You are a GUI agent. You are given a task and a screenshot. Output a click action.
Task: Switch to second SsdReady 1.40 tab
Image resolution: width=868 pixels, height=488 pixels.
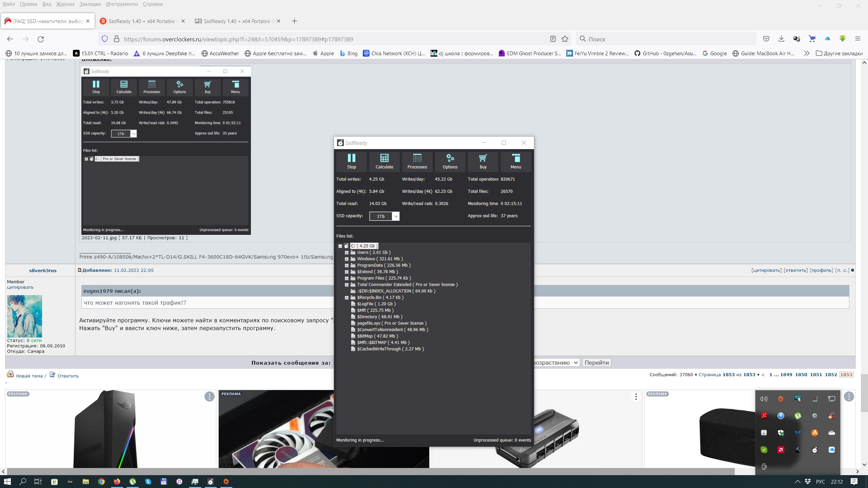237,21
